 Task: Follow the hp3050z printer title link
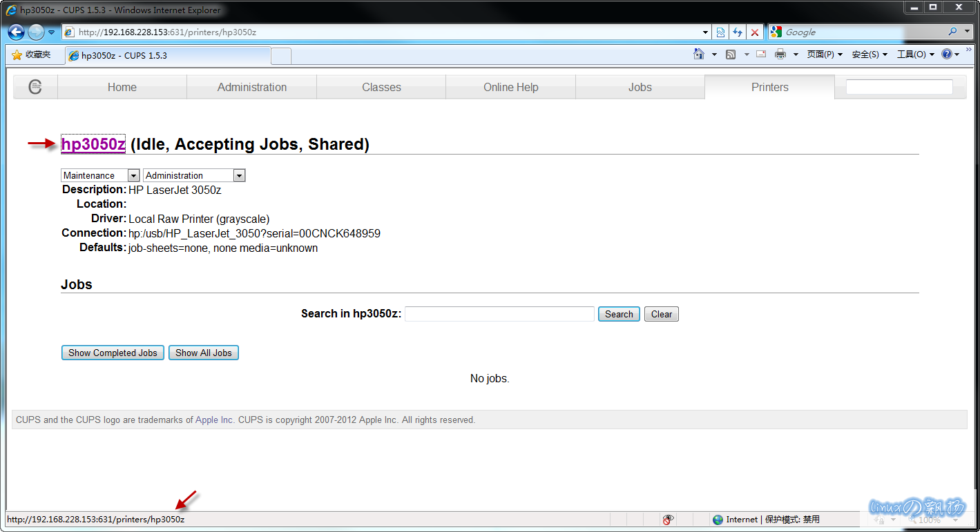click(x=93, y=144)
